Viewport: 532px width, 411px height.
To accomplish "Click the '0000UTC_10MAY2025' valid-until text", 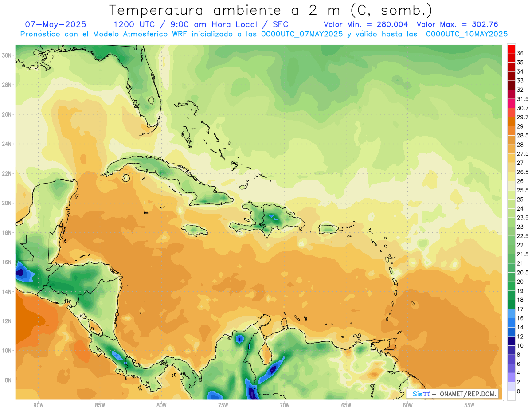I will [467, 34].
